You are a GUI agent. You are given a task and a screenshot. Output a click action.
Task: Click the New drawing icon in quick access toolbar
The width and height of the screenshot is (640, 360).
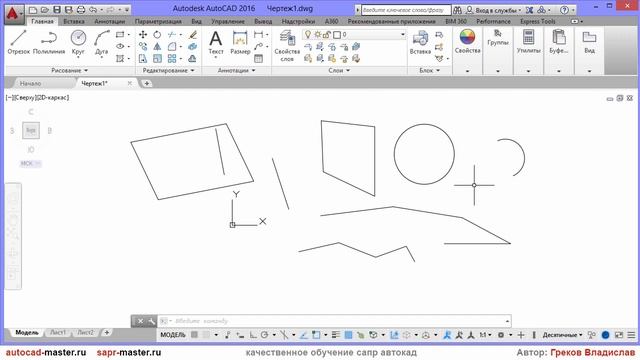[33, 9]
